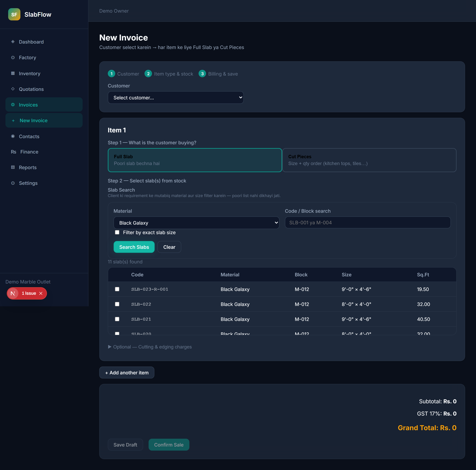Select the Full Slab option card
Viewport: 476px width, 470px height.
coord(195,160)
